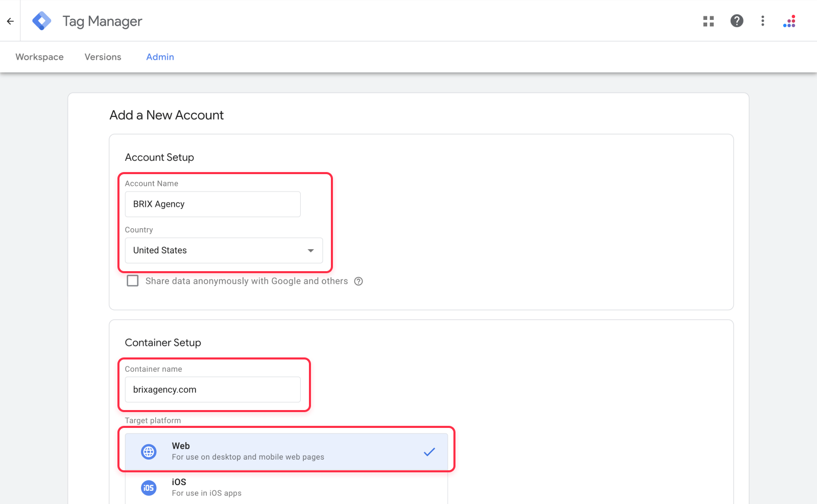
Task: Click the Container name field with brixagency.com
Action: point(212,390)
